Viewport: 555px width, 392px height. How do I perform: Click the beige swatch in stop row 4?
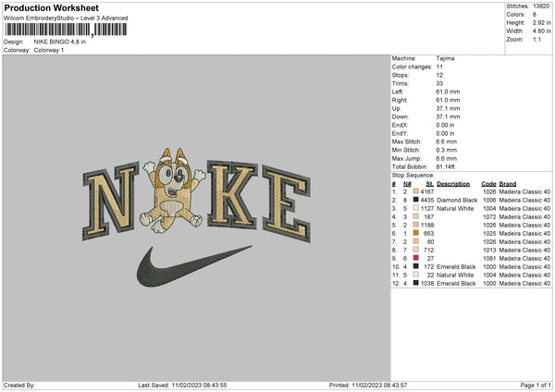tap(416, 216)
